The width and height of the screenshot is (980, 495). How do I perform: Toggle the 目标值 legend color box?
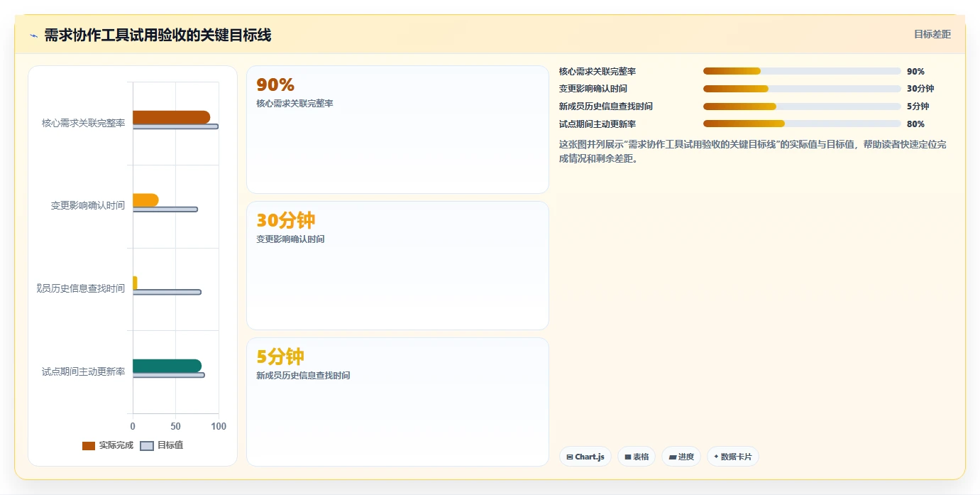click(147, 446)
